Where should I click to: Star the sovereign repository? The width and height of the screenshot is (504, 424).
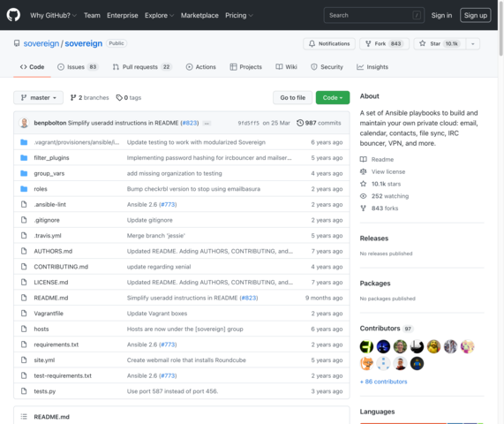click(x=440, y=44)
